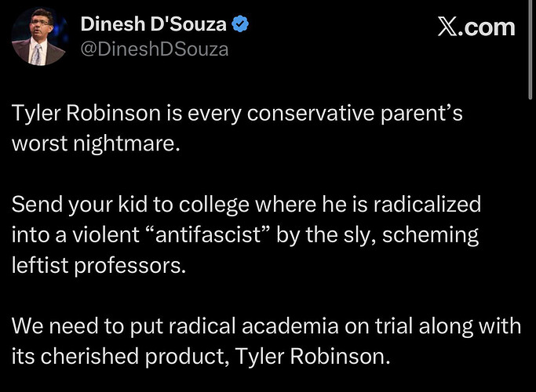This screenshot has height=392, width=536.
Task: Click the first line starting "Tyler Robinson is"
Action: tap(238, 114)
